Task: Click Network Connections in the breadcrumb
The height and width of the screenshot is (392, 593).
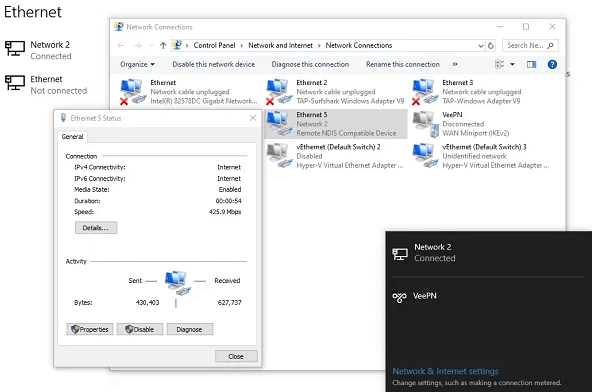Action: coord(359,45)
